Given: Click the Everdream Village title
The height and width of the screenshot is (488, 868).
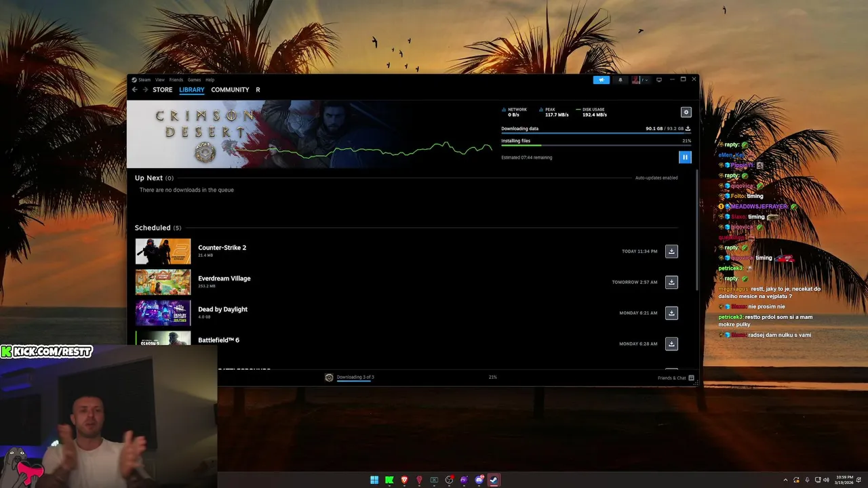Looking at the screenshot, I should pyautogui.click(x=224, y=279).
